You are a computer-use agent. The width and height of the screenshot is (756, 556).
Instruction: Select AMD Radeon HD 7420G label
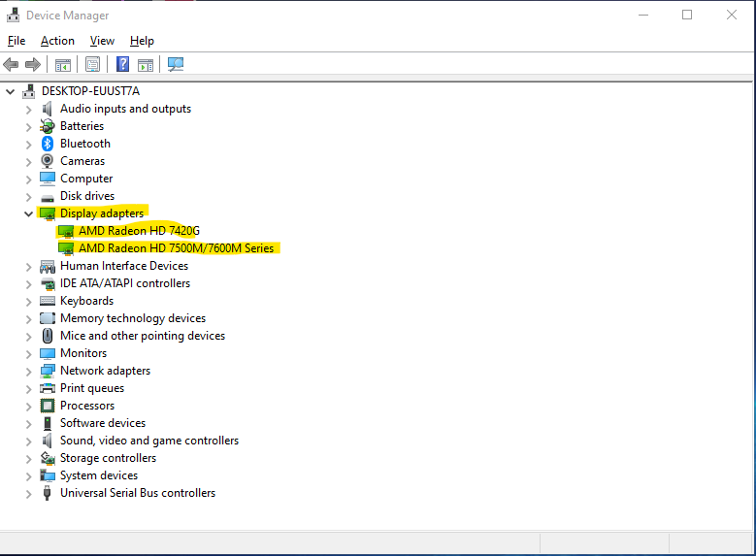[x=139, y=231]
